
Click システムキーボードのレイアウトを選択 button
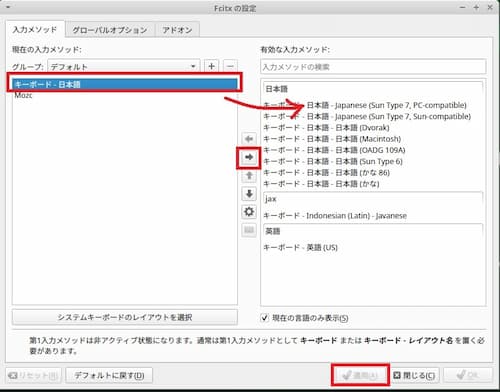[x=125, y=317]
